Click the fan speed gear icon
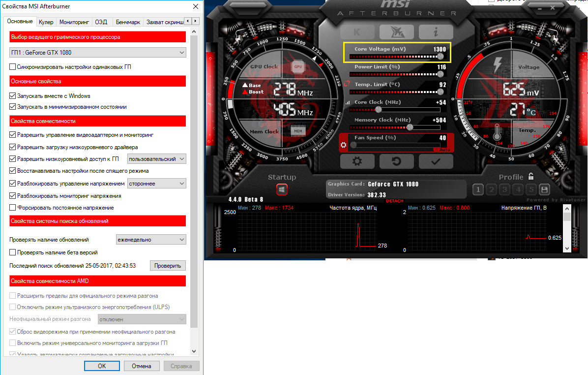 tap(344, 145)
